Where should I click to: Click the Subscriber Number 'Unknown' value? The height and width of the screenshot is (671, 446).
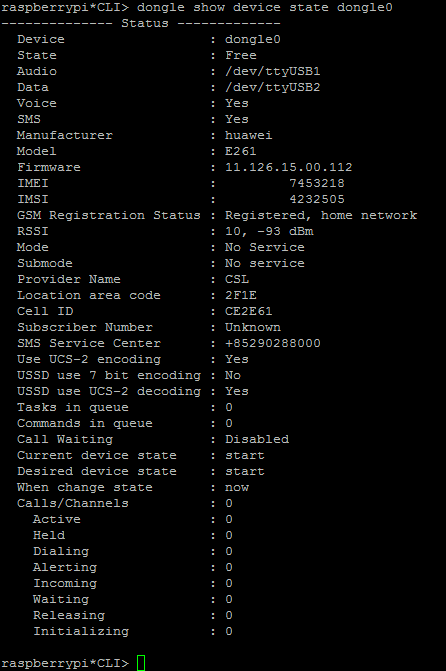click(253, 327)
